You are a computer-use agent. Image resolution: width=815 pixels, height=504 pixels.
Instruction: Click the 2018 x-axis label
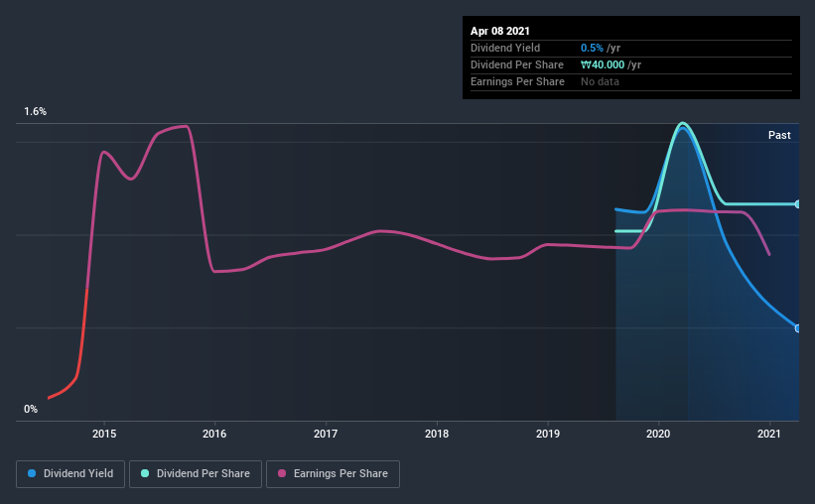437,434
